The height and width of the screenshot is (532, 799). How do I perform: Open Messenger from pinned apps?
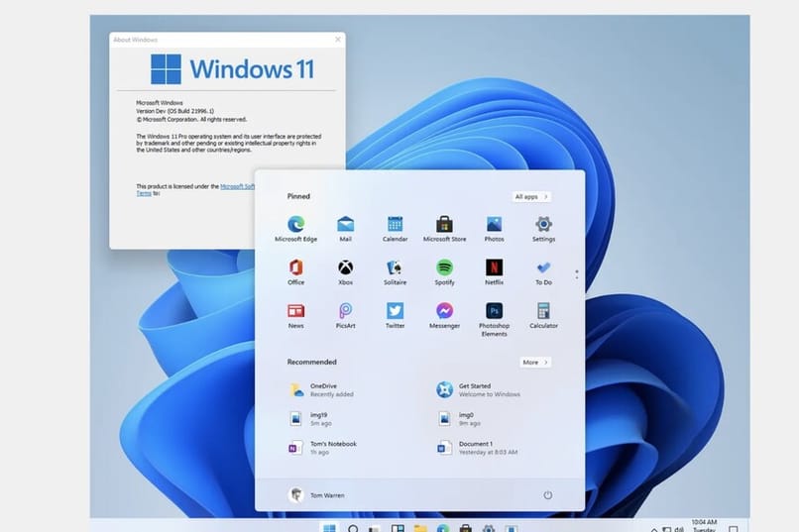point(444,315)
